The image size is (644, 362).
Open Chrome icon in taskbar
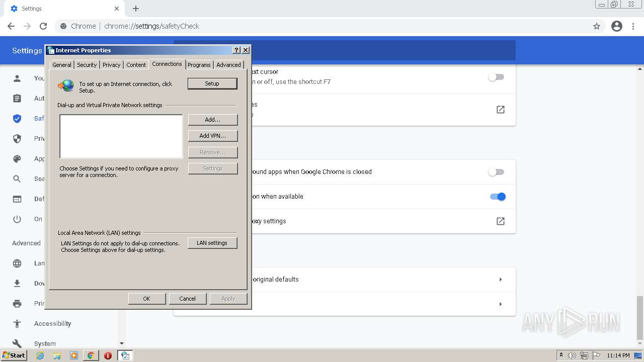click(x=91, y=355)
